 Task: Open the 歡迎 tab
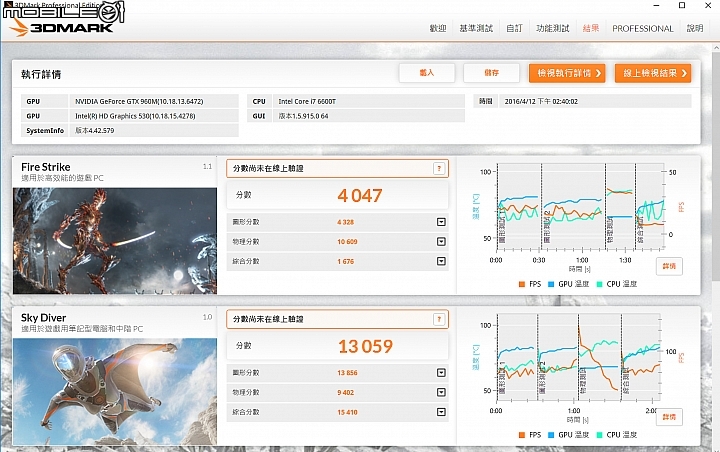click(x=438, y=28)
